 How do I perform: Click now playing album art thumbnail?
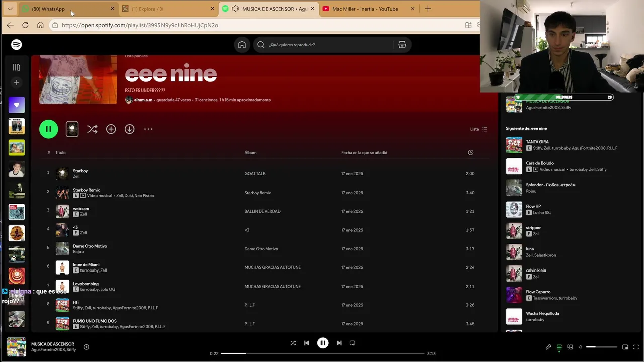(x=17, y=347)
